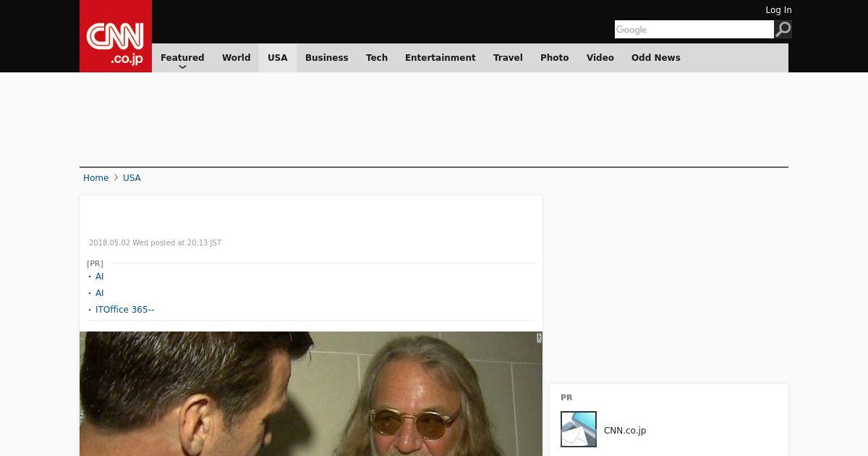Viewport: 868px width, 456px height.
Task: Open the second AI PR link
Action: pyautogui.click(x=100, y=293)
